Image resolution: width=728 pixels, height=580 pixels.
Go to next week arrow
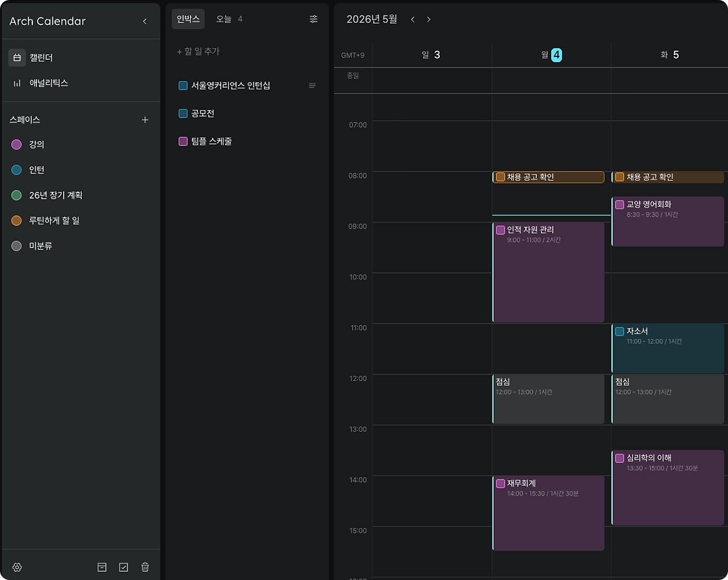point(428,19)
